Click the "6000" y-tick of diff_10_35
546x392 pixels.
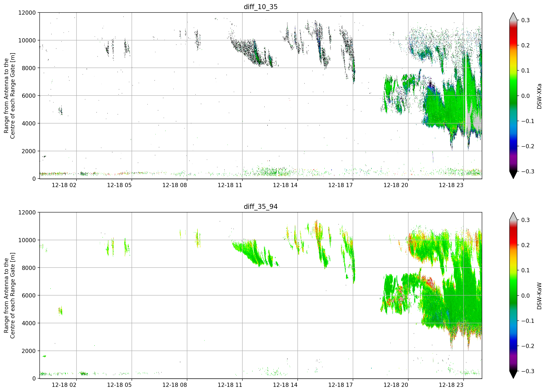click(x=29, y=96)
